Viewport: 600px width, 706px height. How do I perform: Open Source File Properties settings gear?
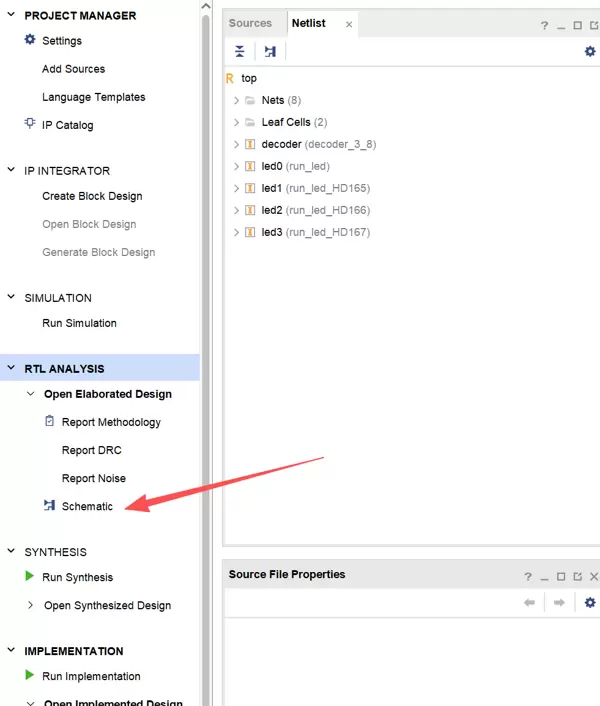pos(590,602)
